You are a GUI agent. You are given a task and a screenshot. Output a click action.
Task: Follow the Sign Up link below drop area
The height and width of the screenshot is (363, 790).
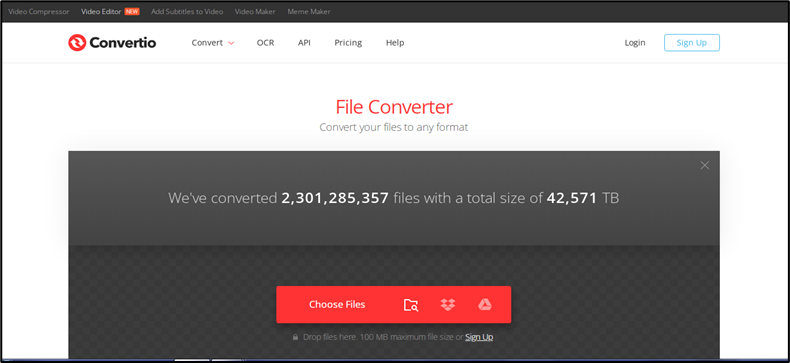[x=479, y=337]
